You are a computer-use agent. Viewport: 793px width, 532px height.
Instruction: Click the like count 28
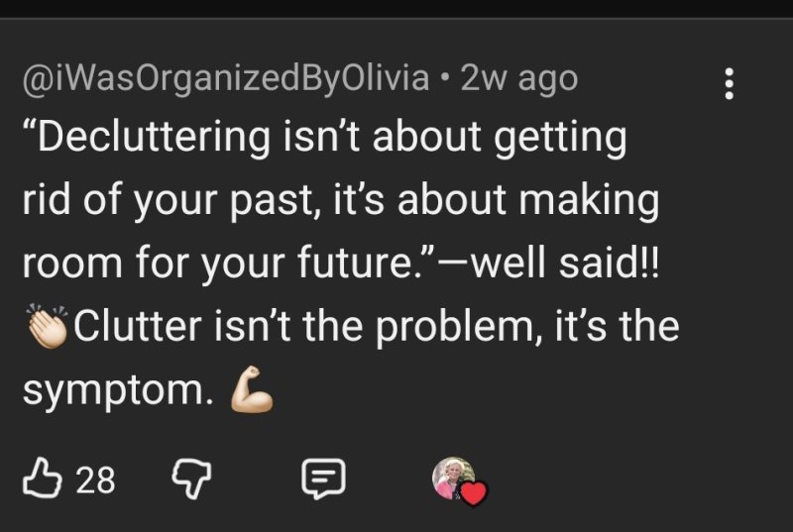(x=96, y=481)
